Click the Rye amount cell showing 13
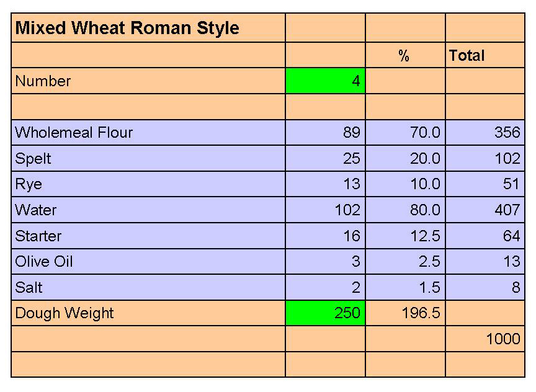 tap(325, 184)
